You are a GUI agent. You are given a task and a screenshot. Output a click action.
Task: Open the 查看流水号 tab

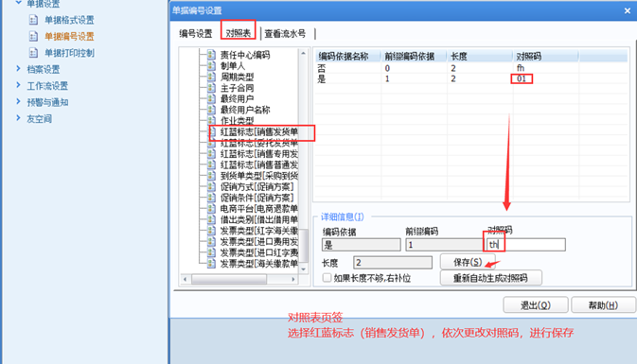(x=285, y=33)
